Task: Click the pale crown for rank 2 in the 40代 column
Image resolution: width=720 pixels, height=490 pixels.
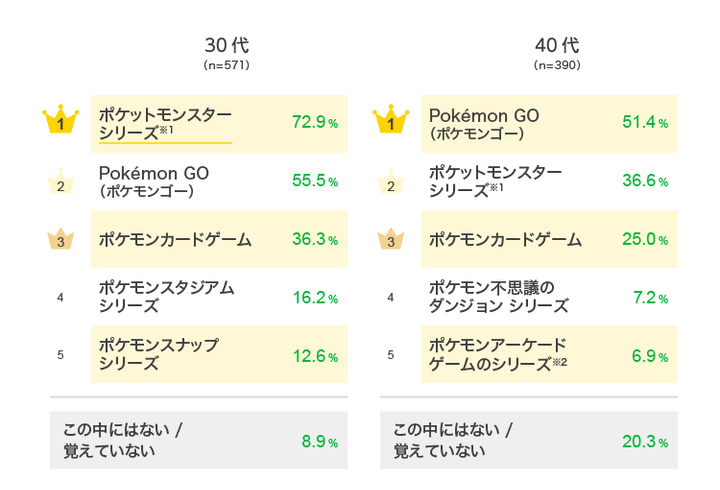Action: coord(390,181)
